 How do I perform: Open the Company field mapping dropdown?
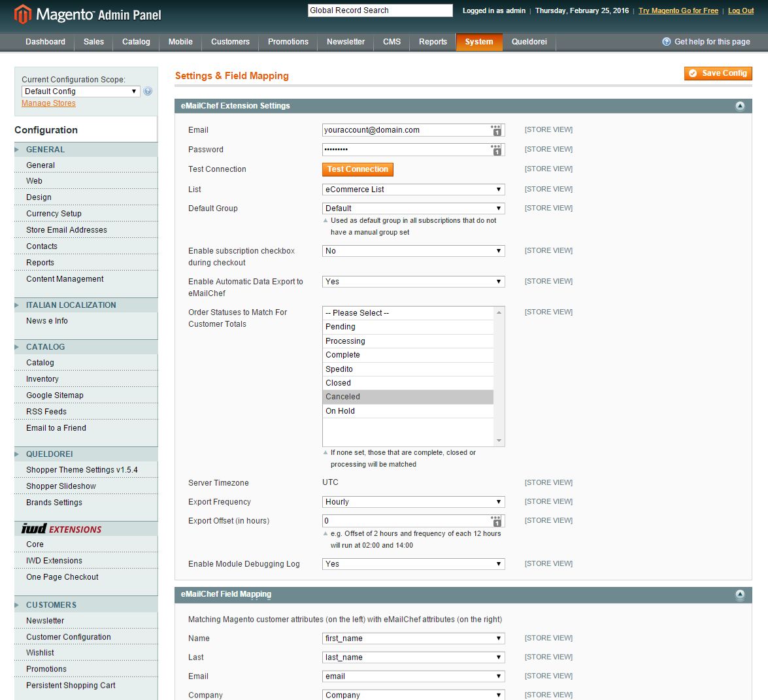[413, 695]
